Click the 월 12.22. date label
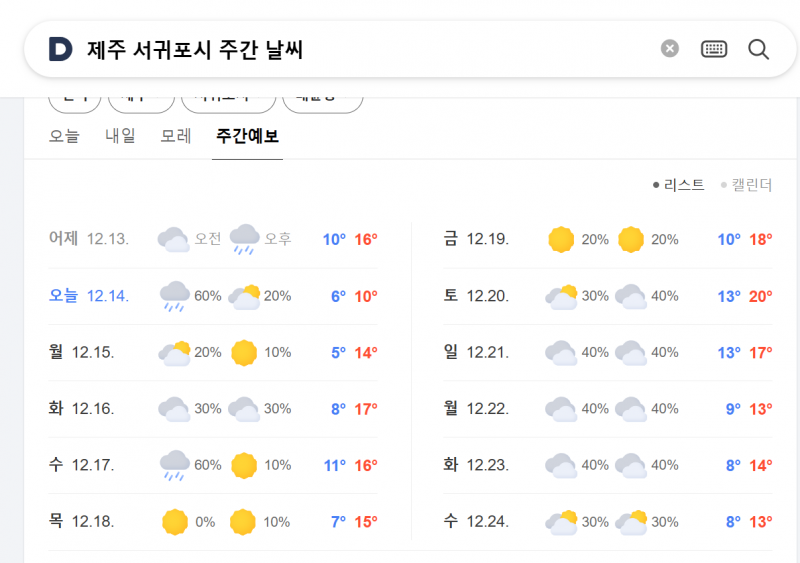800x563 pixels. (476, 408)
